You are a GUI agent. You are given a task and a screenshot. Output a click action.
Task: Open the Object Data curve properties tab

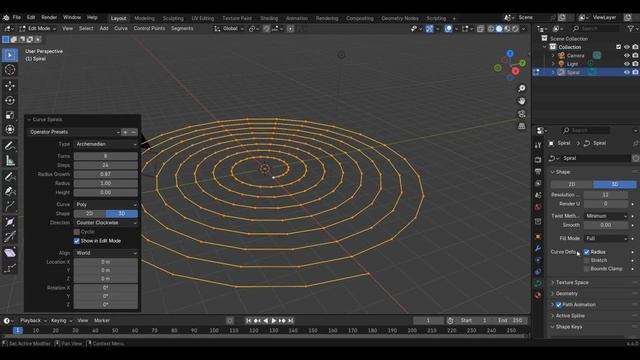pos(538,283)
